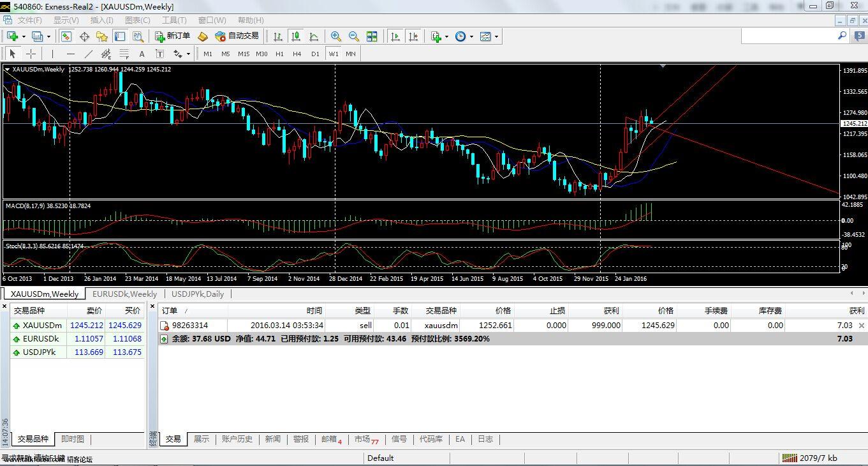The width and height of the screenshot is (868, 466).
Task: Toggle the Market Watch window icon
Action: pyautogui.click(x=66, y=36)
